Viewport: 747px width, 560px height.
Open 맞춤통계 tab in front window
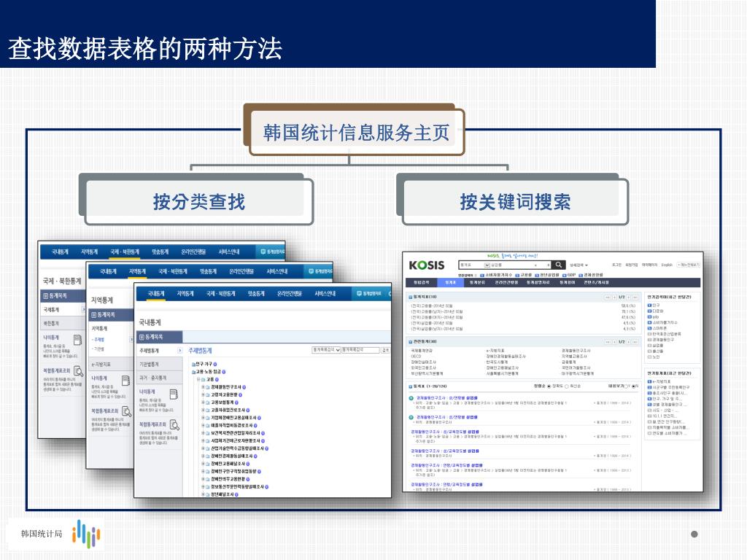pyautogui.click(x=256, y=294)
